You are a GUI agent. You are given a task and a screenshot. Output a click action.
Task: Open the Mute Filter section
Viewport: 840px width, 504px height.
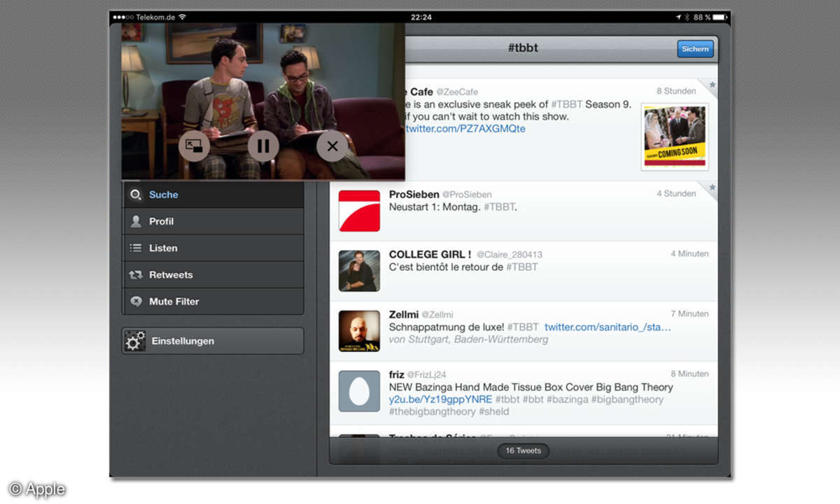pyautogui.click(x=213, y=301)
